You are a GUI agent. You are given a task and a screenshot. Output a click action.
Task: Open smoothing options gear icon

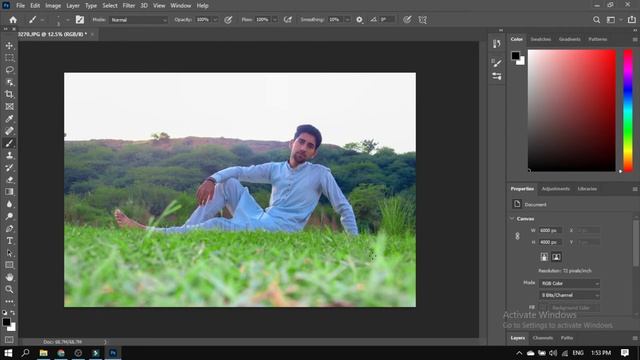tap(359, 20)
